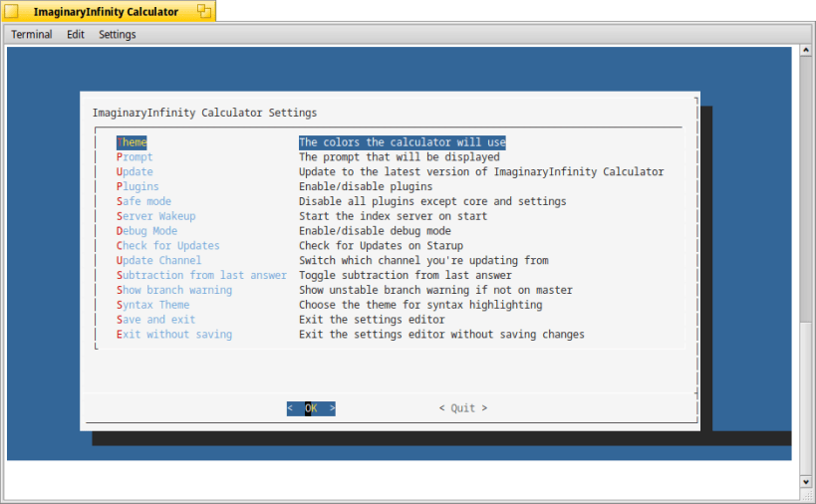Click the window resize corner grip
Image resolution: width=816 pixels, height=504 pixels.
[806, 494]
